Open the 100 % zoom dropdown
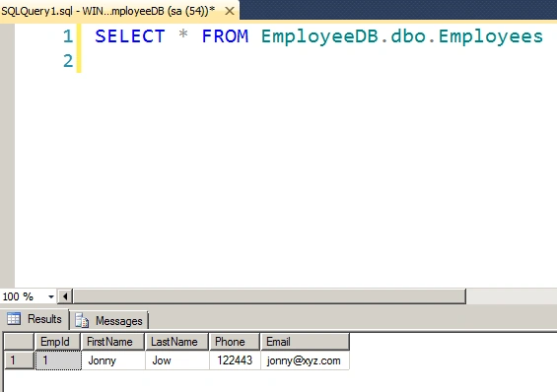Image resolution: width=557 pixels, height=392 pixels. coord(51,296)
